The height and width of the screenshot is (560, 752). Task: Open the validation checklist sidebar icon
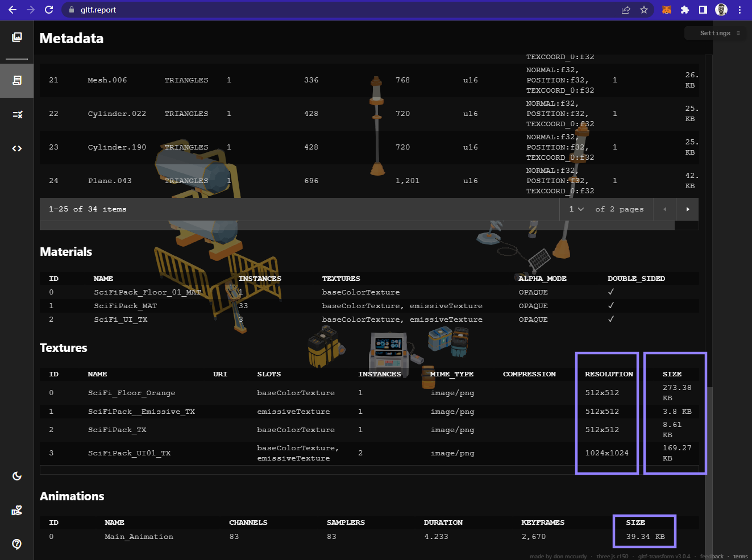coord(17,114)
